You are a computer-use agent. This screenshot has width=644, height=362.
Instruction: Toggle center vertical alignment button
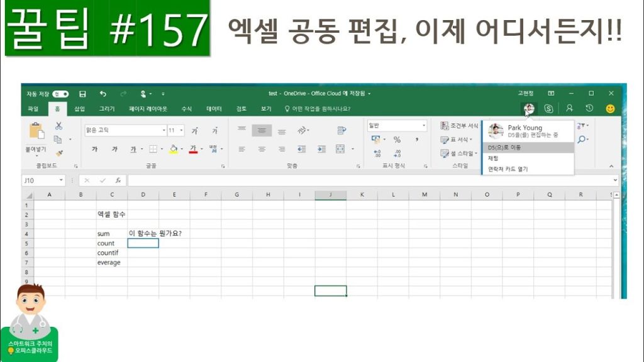tap(262, 131)
